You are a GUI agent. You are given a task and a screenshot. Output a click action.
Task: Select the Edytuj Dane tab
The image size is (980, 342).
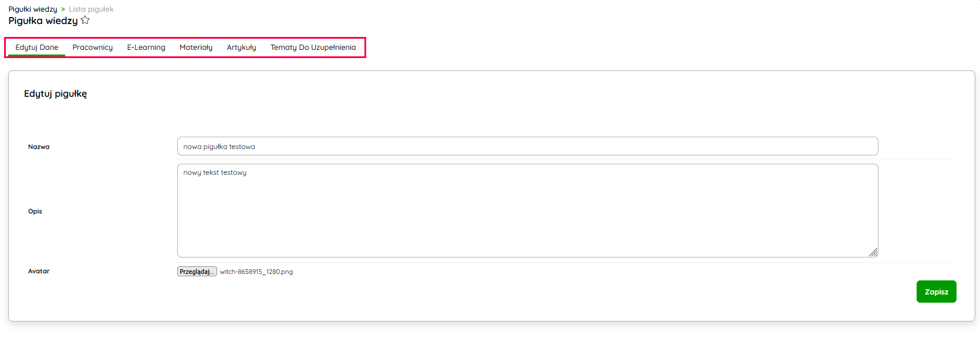coord(36,48)
